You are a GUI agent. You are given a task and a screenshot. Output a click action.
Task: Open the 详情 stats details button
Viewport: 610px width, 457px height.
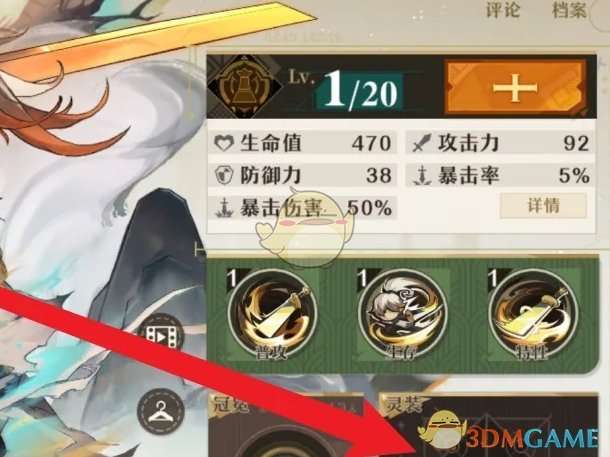pos(543,205)
